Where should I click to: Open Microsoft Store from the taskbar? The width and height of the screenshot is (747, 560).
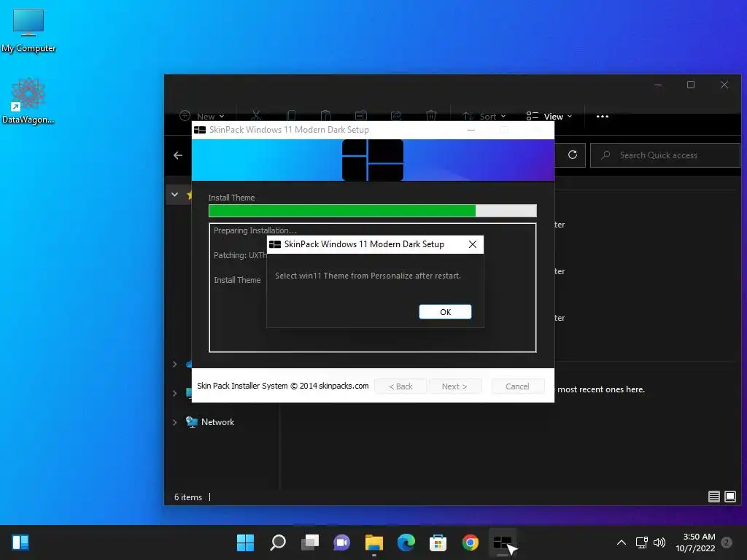pyautogui.click(x=438, y=542)
